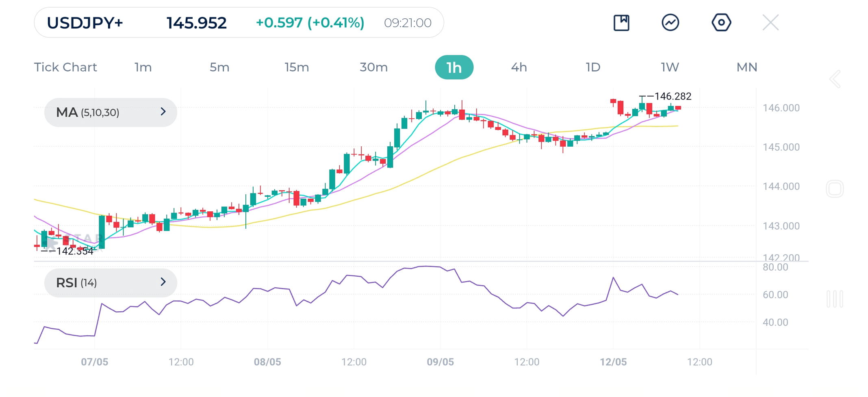
Task: Click the 146.282 high price marker
Action: tap(673, 96)
